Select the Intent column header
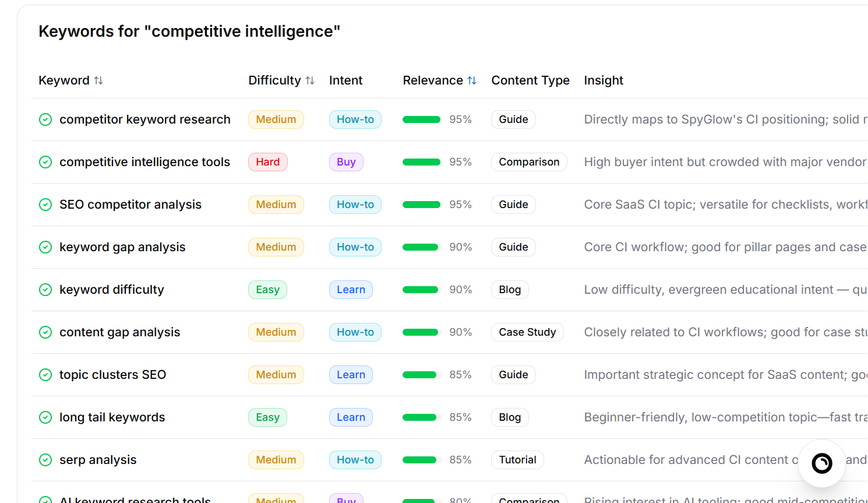Screen dimensions: 868x503 coord(345,80)
